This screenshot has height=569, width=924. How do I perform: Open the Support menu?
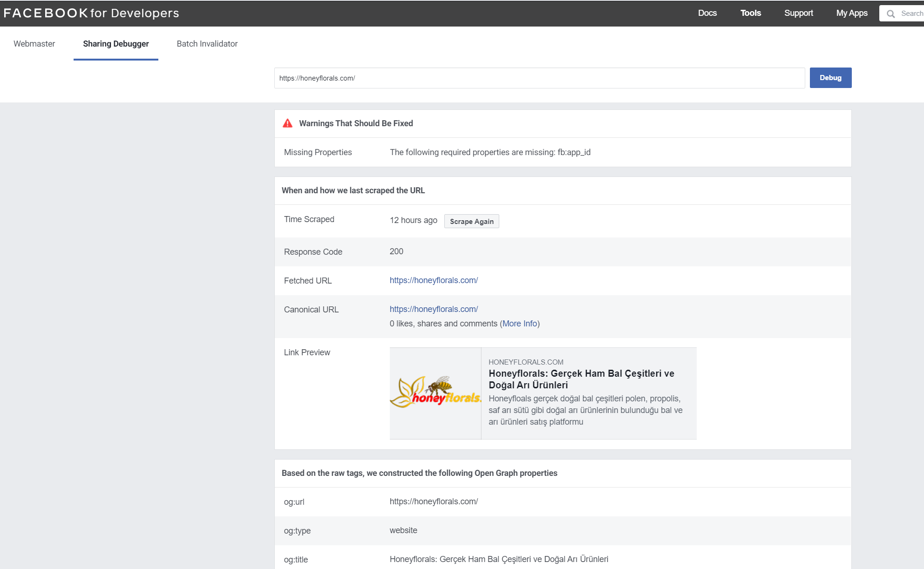pyautogui.click(x=798, y=13)
